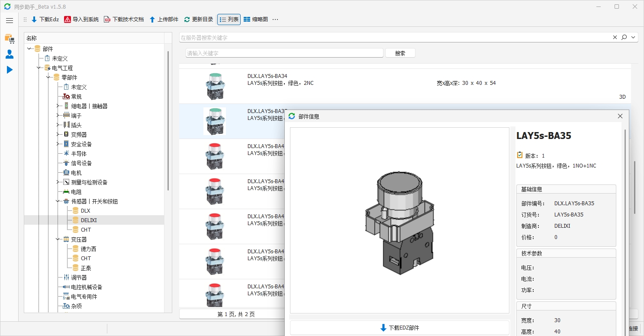Select the DELIXI folder
Image resolution: width=644 pixels, height=336 pixels.
point(89,220)
